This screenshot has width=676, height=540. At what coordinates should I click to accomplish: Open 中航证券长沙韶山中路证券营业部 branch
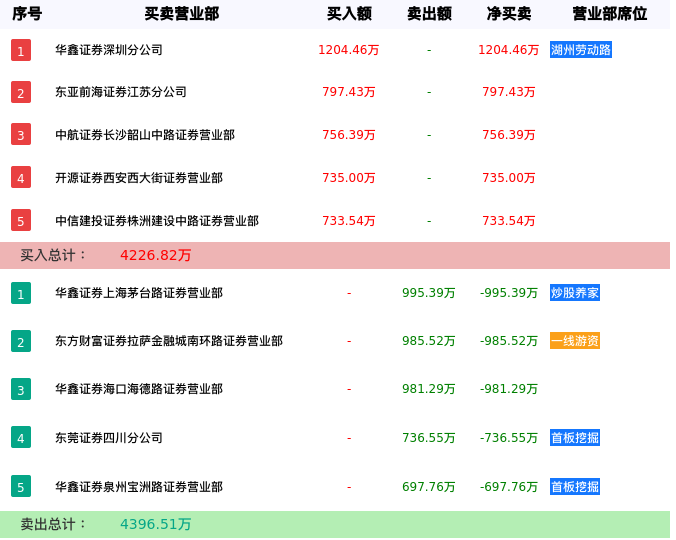pyautogui.click(x=145, y=135)
